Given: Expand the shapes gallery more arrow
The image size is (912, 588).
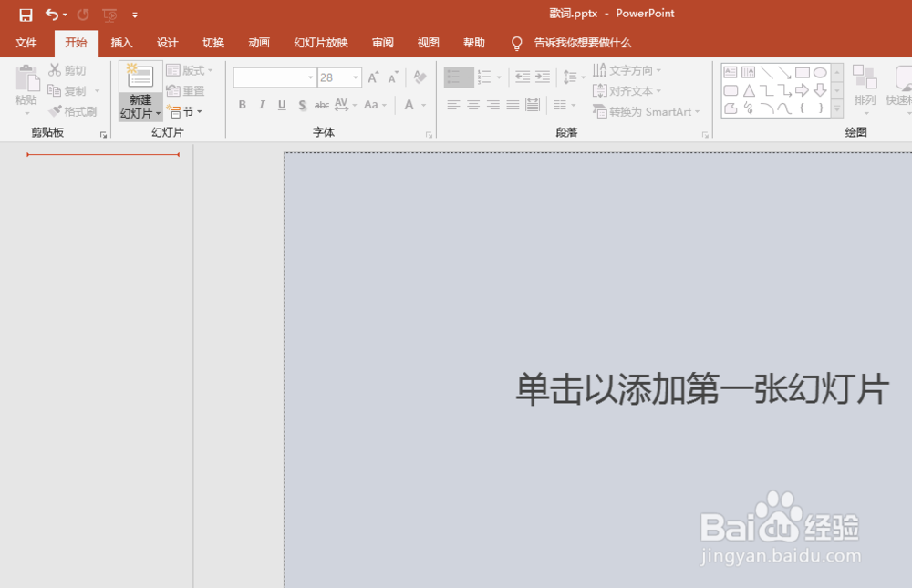Looking at the screenshot, I should pos(837,108).
